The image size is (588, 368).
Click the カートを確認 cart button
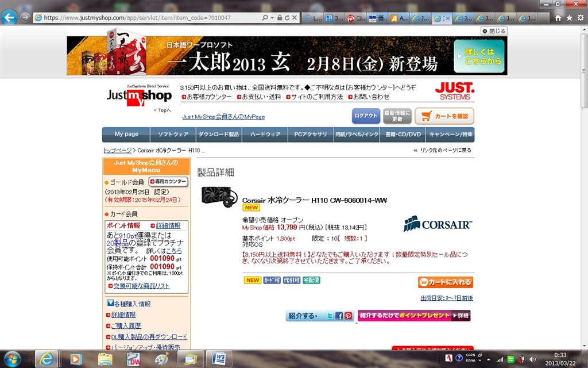click(x=444, y=116)
